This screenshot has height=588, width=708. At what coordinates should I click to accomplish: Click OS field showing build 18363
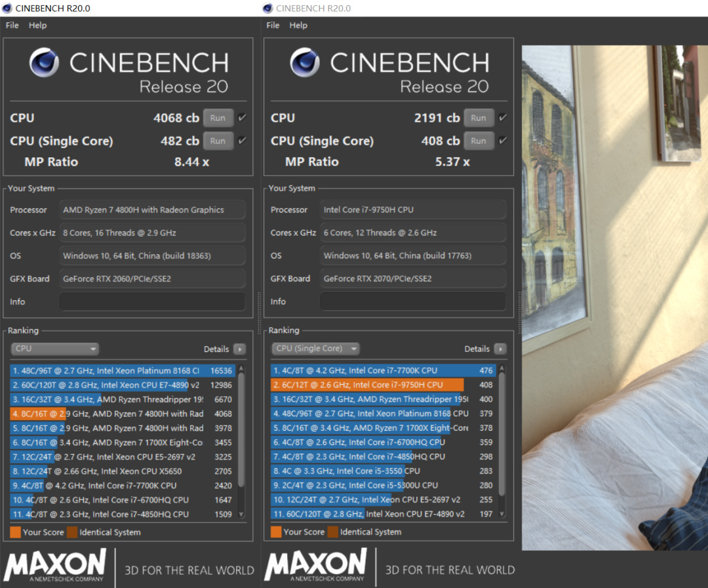(153, 256)
